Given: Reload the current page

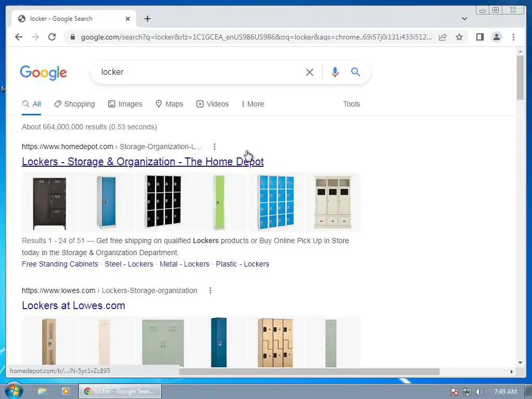Looking at the screenshot, I should [51, 37].
